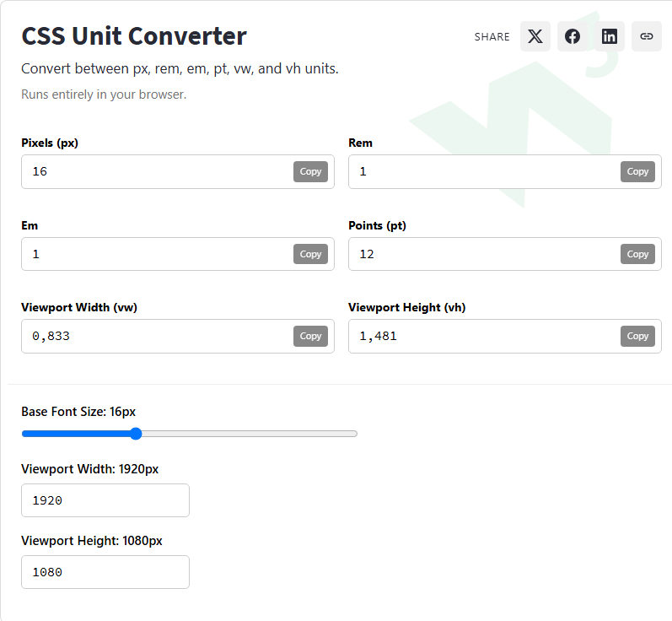Screen dimensions: 672x621
Task: Copy the Rem value
Action: click(x=637, y=171)
